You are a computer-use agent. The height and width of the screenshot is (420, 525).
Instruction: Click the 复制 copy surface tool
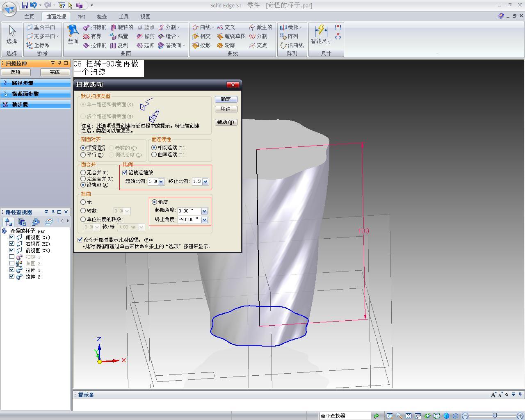tap(119, 45)
